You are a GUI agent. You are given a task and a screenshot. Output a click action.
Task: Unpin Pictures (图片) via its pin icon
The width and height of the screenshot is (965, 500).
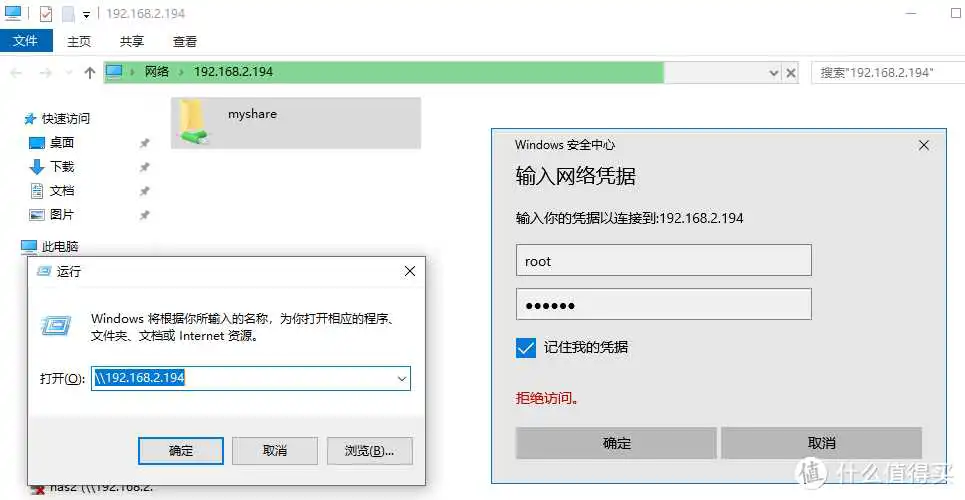145,215
